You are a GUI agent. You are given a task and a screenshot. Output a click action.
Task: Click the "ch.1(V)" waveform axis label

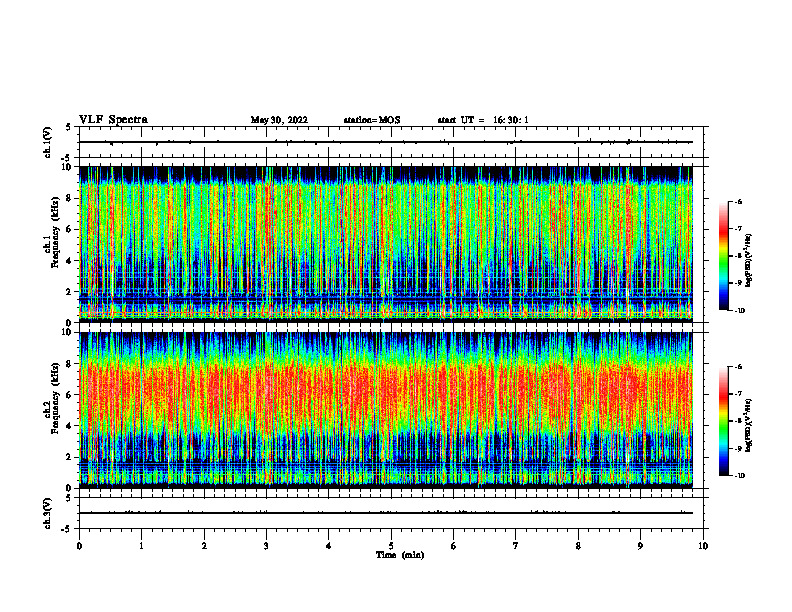pyautogui.click(x=47, y=142)
